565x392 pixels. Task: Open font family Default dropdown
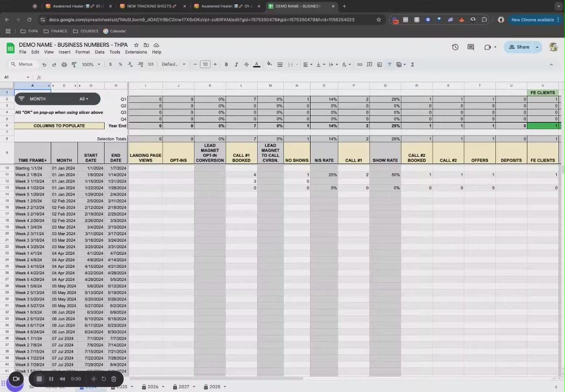coord(173,64)
